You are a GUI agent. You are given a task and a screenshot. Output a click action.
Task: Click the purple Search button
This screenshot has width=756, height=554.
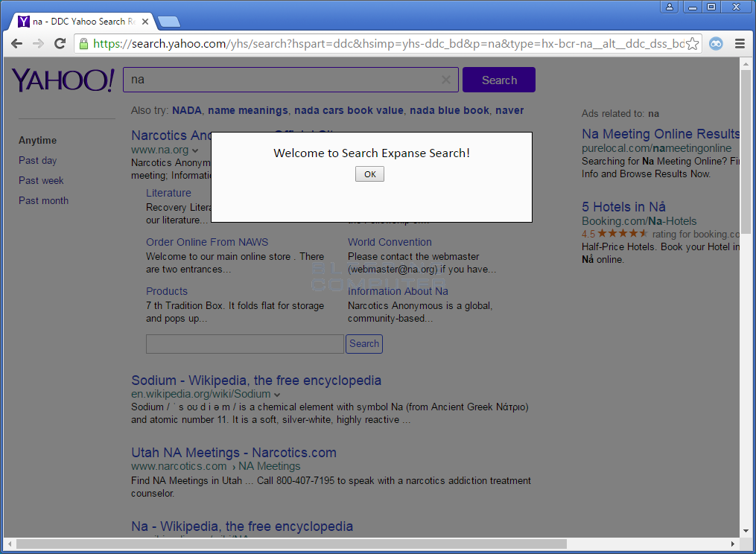pos(499,80)
